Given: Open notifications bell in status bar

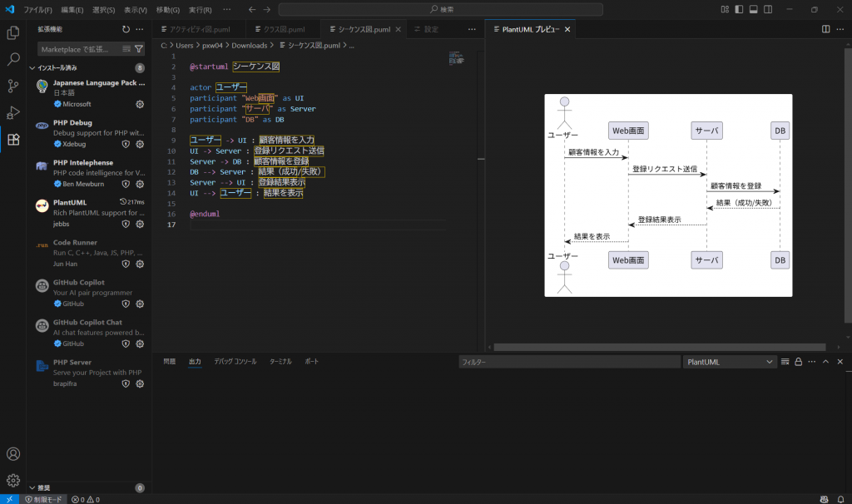Looking at the screenshot, I should pos(840,500).
